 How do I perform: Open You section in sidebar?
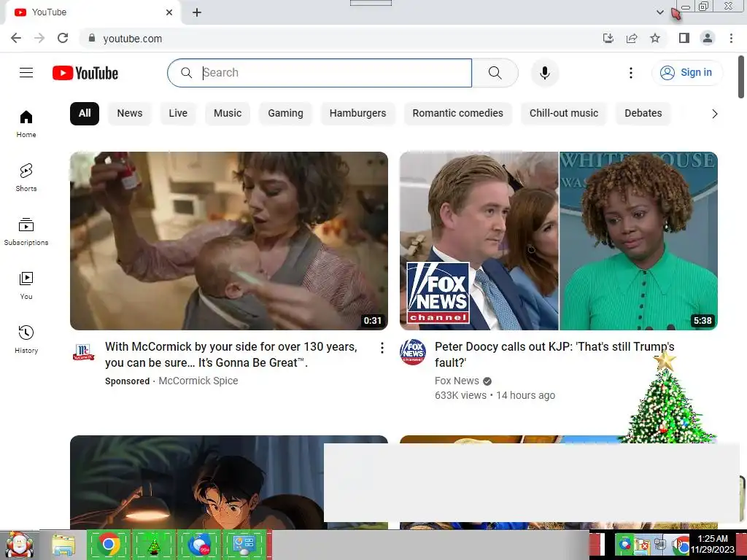pos(26,286)
